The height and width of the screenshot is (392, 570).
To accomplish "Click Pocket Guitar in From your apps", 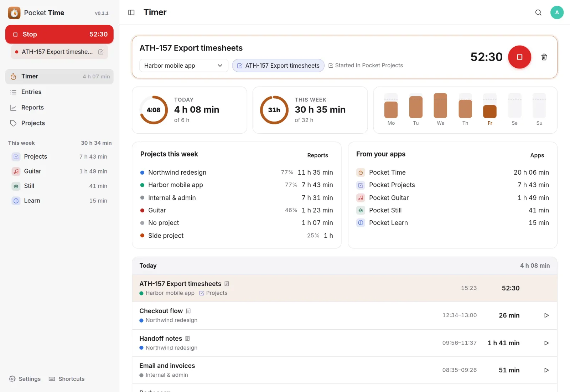I will pos(452,198).
